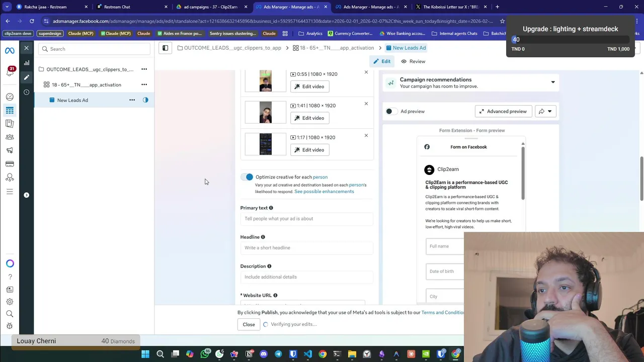This screenshot has height=362, width=644.
Task: Open options menu for 18 - 65+ ad set
Action: click(144, 84)
